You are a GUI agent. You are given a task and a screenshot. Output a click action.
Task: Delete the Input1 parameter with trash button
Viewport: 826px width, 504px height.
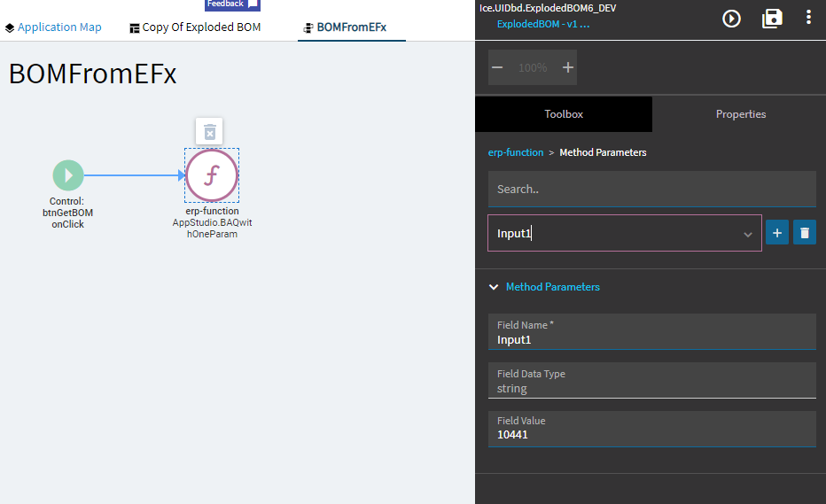click(805, 232)
